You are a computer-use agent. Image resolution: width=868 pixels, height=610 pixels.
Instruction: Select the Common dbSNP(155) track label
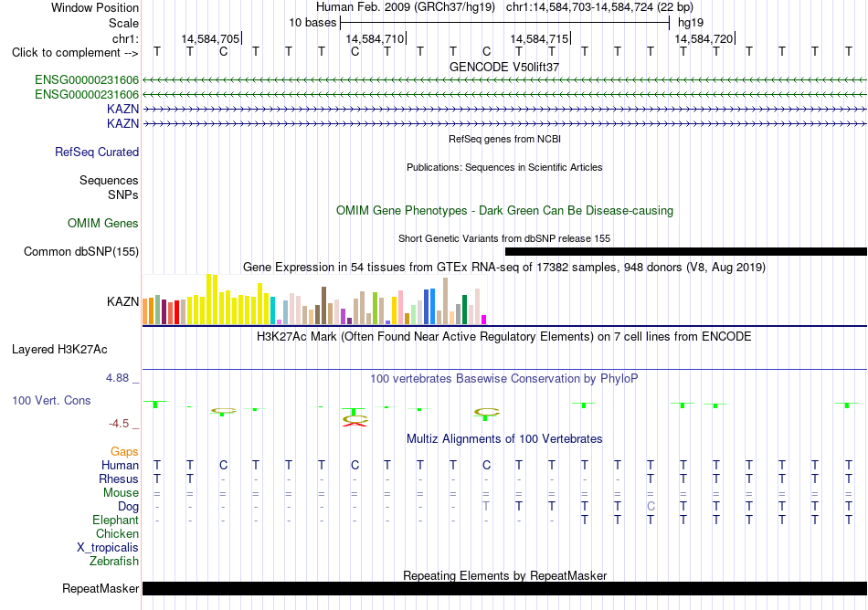tap(81, 252)
